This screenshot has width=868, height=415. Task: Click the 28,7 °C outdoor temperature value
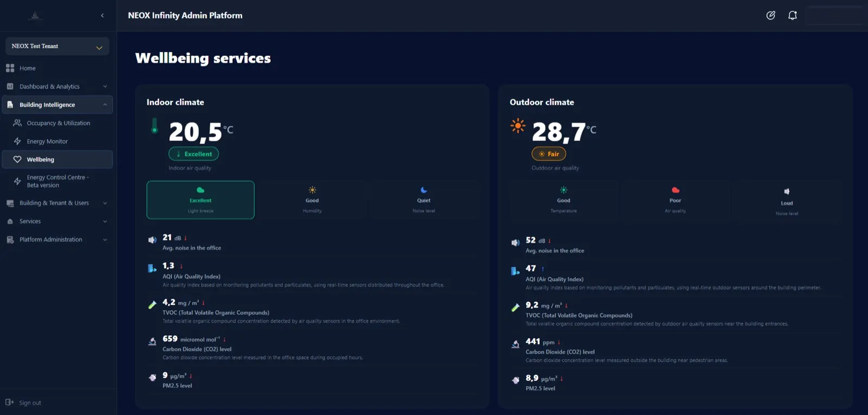point(564,132)
